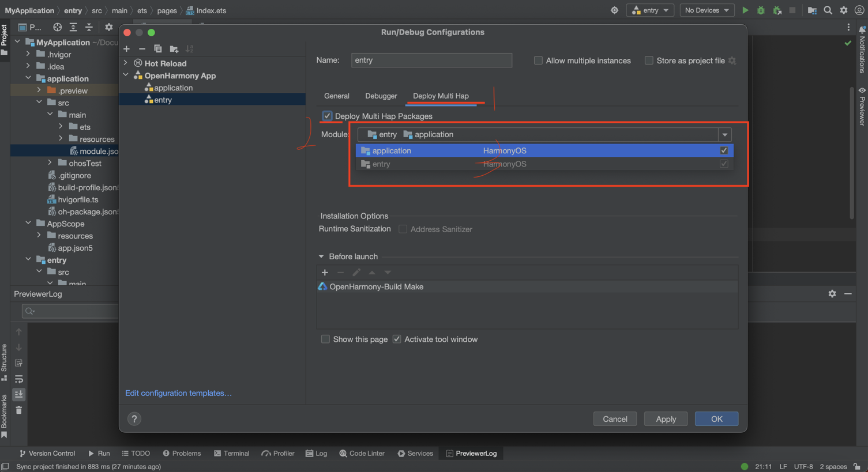Copy configuration icon in dialog toolbar
The width and height of the screenshot is (868, 472).
click(157, 49)
